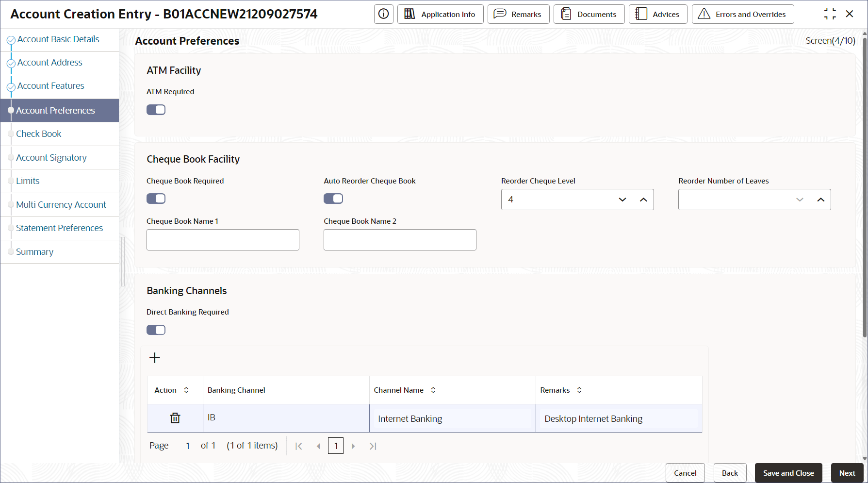
Task: Click Internet Banking channel name cell
Action: pos(453,418)
